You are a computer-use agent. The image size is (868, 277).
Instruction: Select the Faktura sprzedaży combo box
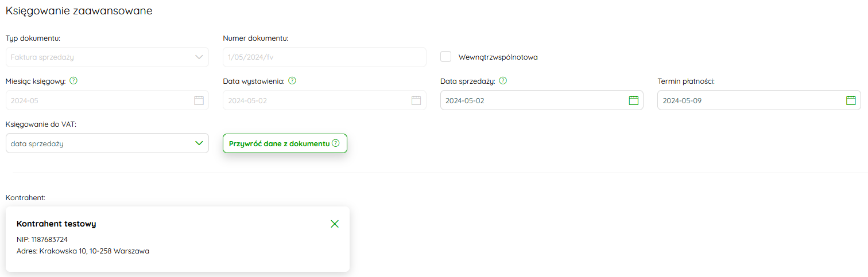coord(107,57)
